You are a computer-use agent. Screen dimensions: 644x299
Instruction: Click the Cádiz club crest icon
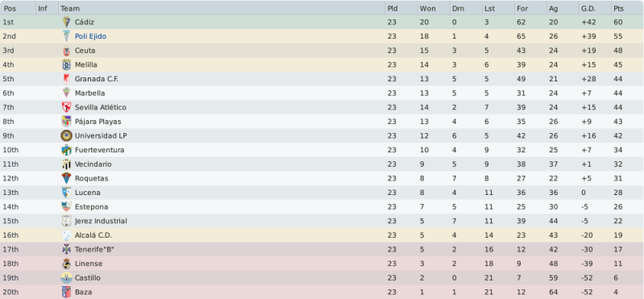pos(66,23)
